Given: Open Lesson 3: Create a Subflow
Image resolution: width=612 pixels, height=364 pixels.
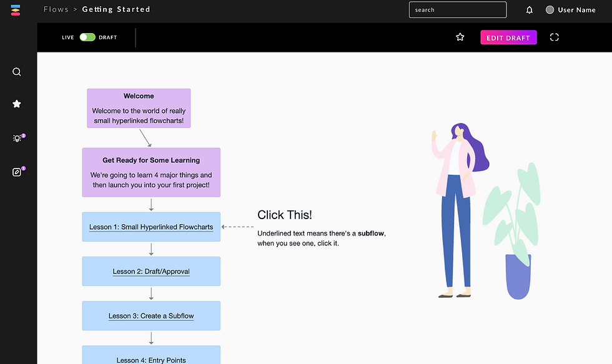Looking at the screenshot, I should [151, 316].
